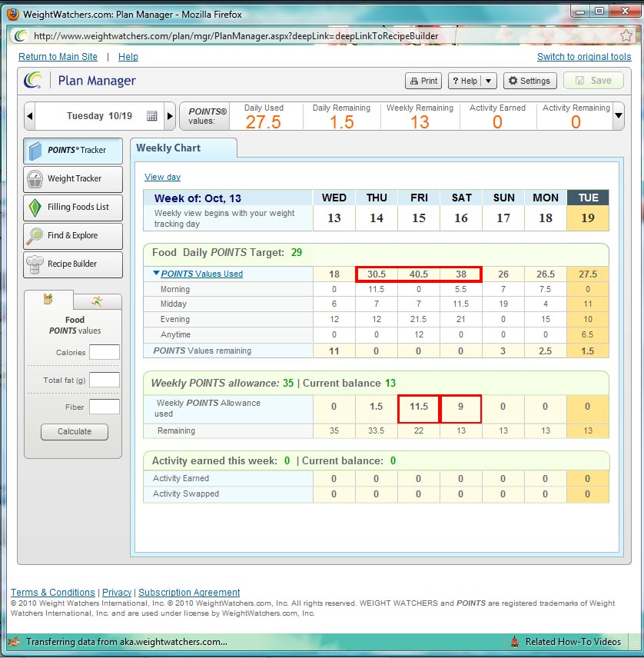Open the Subscription Agreement link
644x658 pixels.
189,592
